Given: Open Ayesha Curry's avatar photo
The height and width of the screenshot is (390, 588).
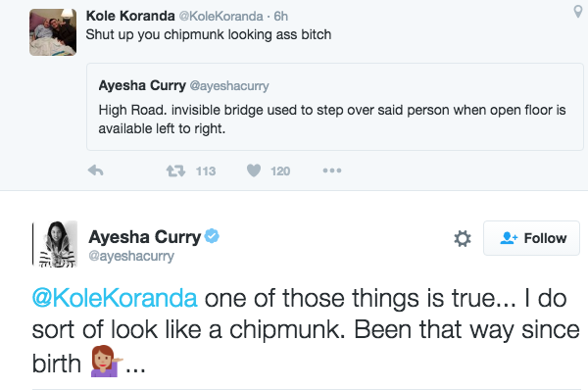Looking at the screenshot, I should (x=55, y=244).
